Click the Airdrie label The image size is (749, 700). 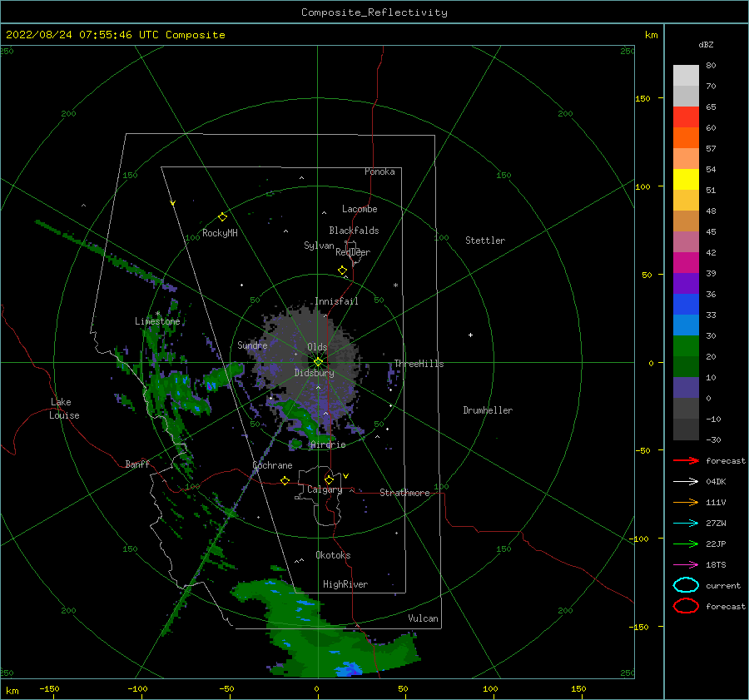(328, 444)
